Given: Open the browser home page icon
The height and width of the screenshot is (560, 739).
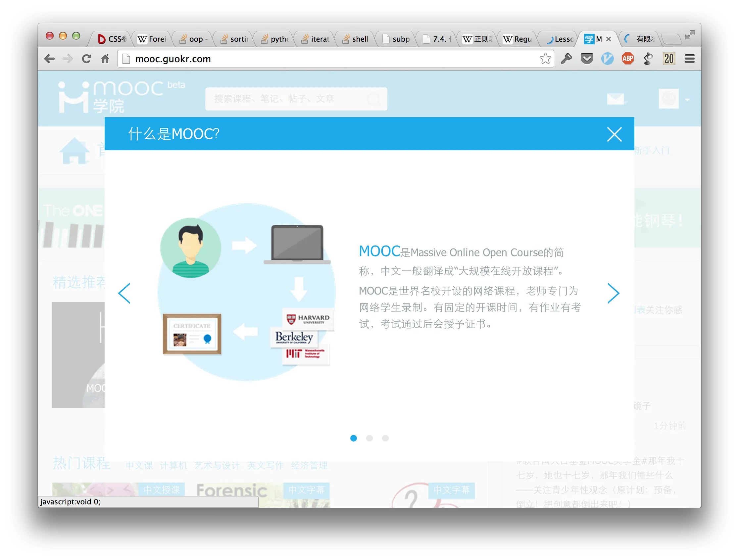Looking at the screenshot, I should 105,59.
